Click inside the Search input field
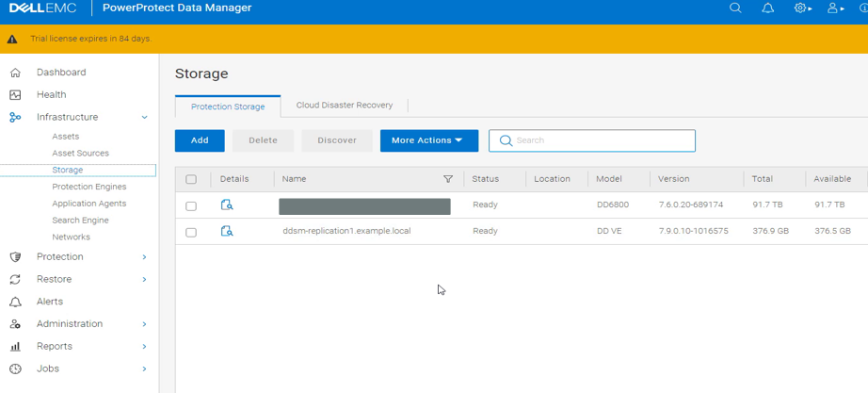The image size is (868, 393). [x=592, y=140]
